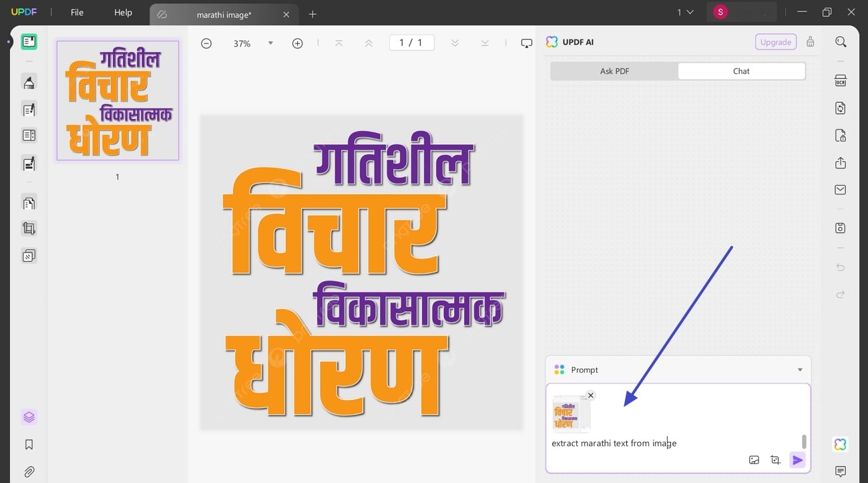Click the Upgrade button
The image size is (868, 483).
coord(775,41)
